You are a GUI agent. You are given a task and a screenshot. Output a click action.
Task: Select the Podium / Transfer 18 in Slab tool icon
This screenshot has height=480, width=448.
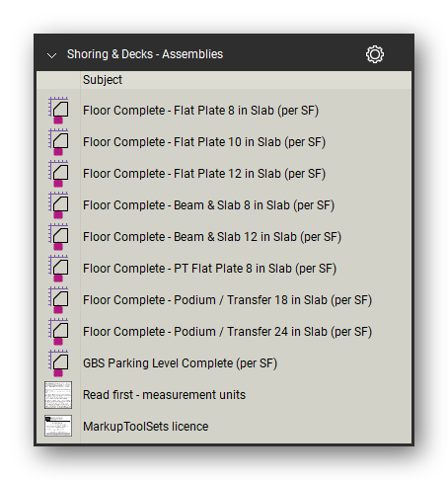click(58, 300)
